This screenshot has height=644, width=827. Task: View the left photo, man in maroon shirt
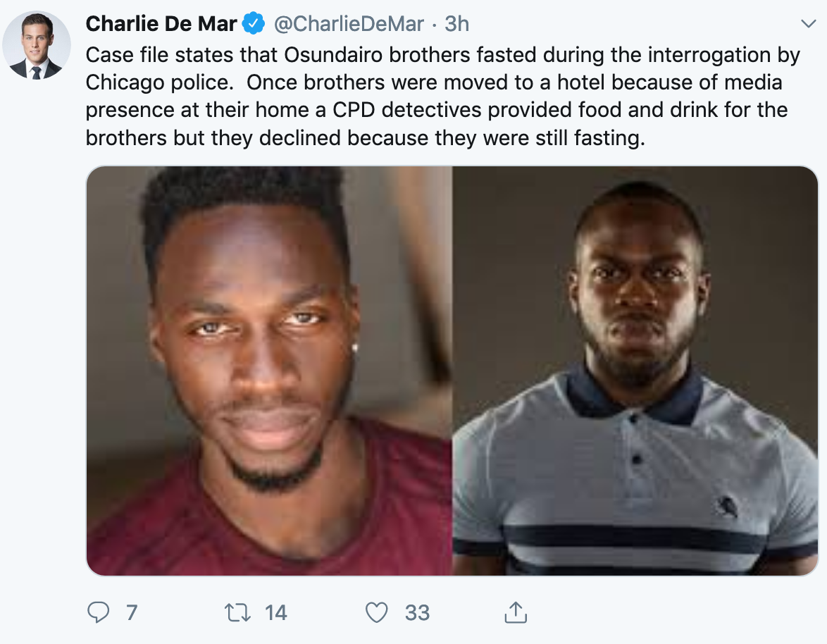coord(269,371)
